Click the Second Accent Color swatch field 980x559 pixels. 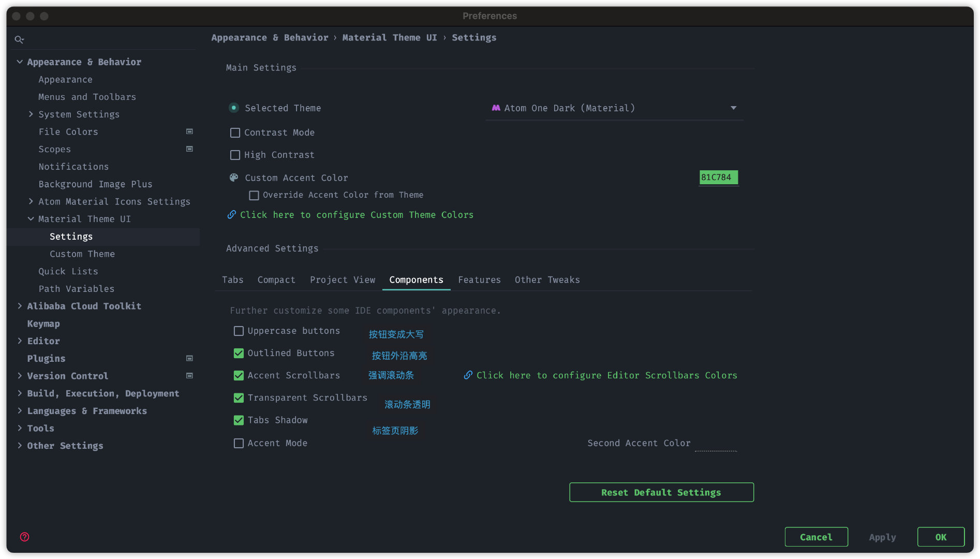coord(716,444)
